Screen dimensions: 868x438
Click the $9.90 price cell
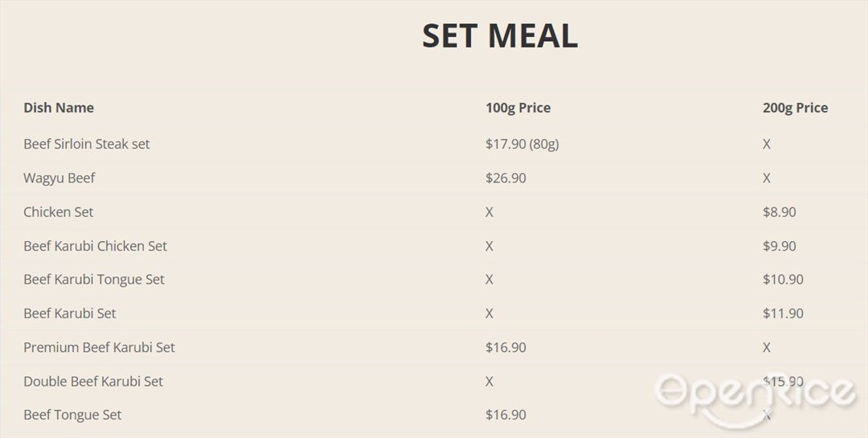click(x=780, y=246)
